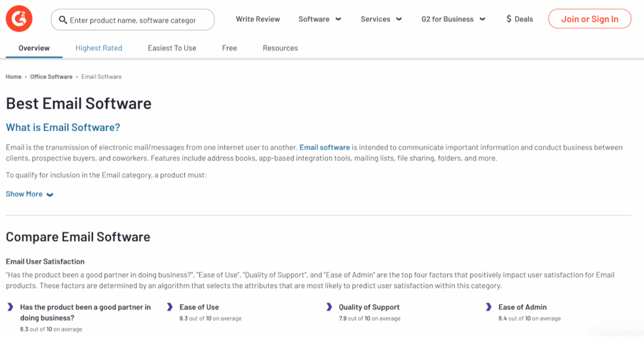Click the purple chevron beside Quality of Support
Screen dimensions: 644x337
[329, 307]
